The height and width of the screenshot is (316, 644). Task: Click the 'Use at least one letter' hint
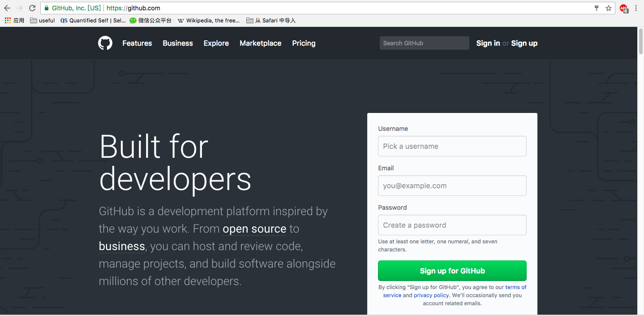[x=438, y=246]
